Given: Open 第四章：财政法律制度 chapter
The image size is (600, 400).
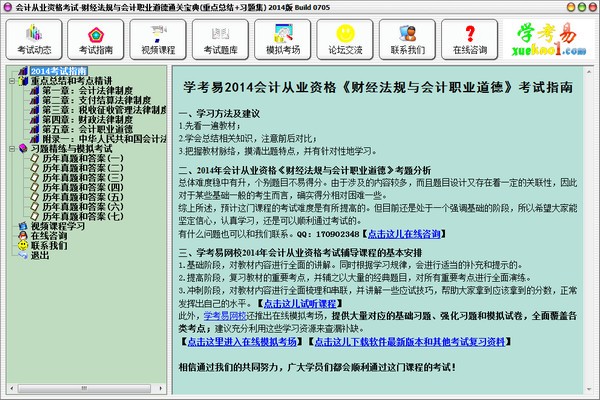Looking at the screenshot, I should (87, 119).
